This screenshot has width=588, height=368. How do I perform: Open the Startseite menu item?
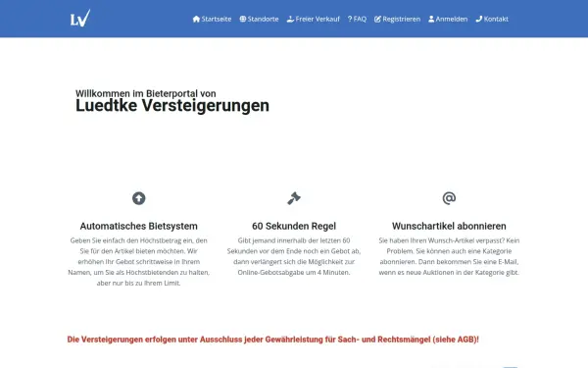tap(213, 19)
